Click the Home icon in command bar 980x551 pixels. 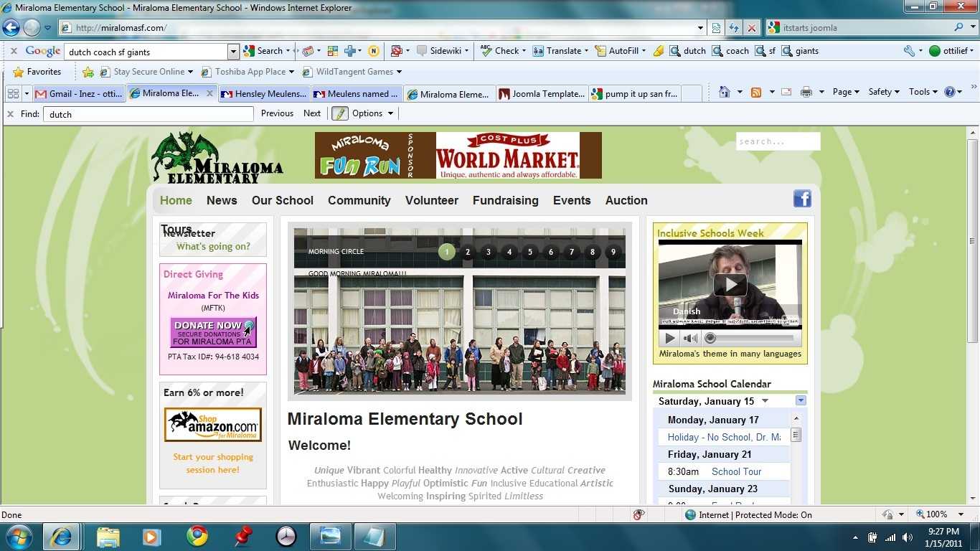coord(725,92)
